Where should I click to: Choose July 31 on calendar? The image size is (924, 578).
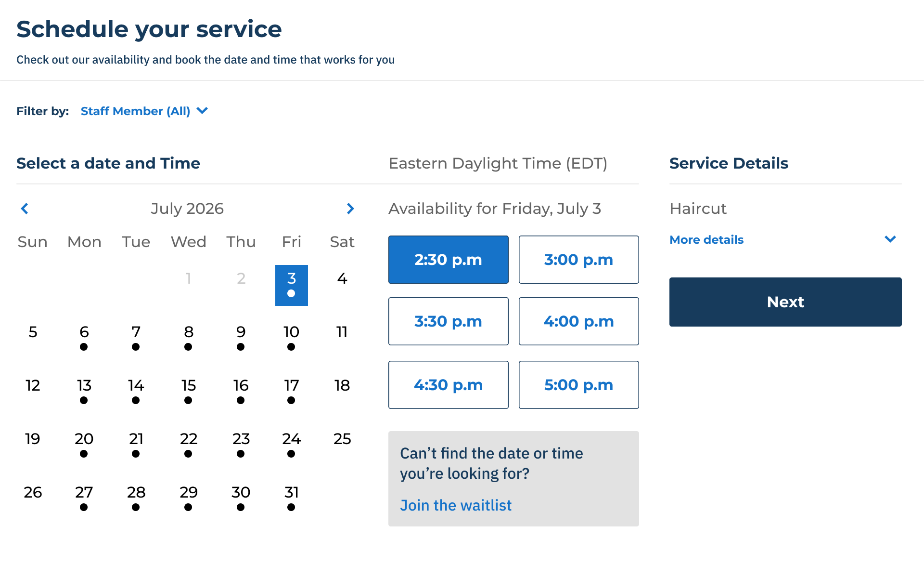[x=291, y=498]
